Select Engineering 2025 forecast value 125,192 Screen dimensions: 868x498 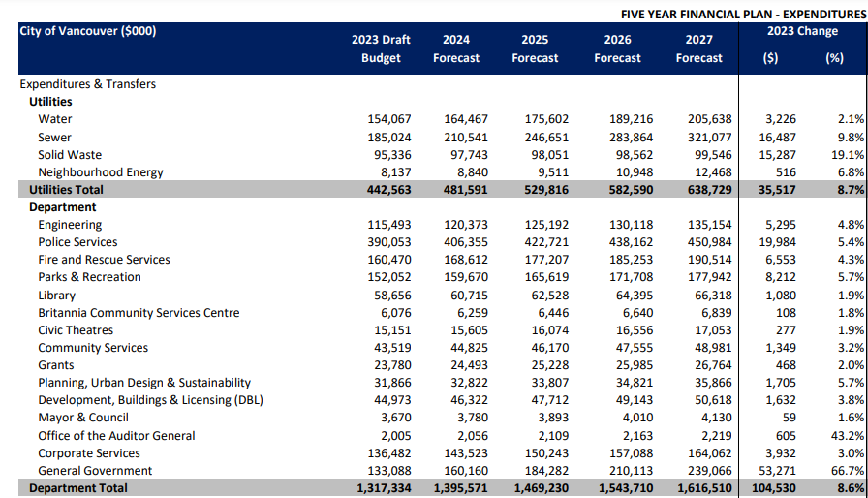coord(546,225)
